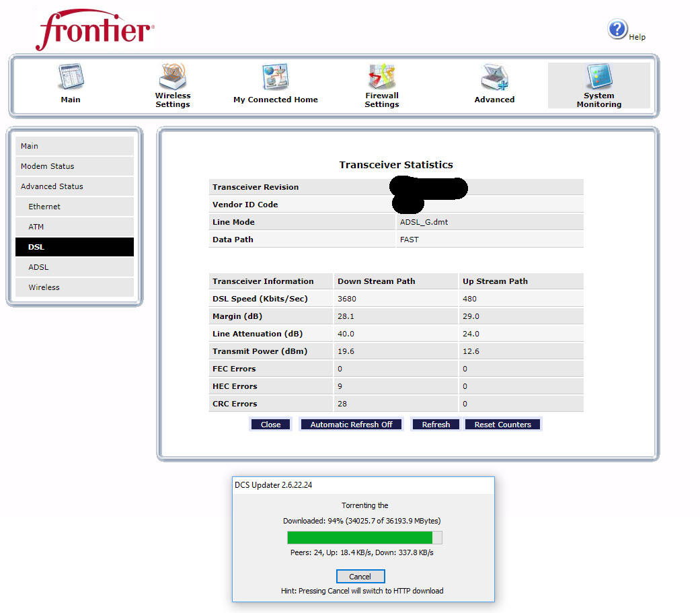The height and width of the screenshot is (613, 700).
Task: Click the downstream margin value 28.1
Action: [346, 316]
